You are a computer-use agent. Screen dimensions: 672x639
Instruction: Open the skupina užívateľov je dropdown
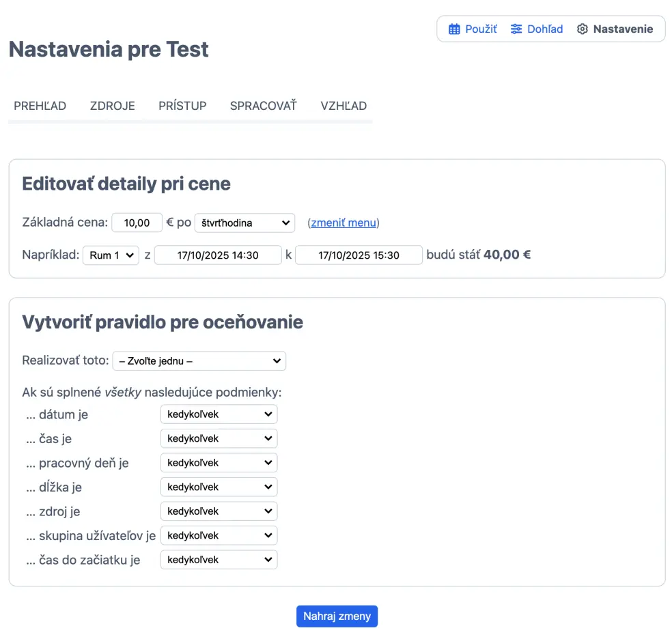[219, 536]
